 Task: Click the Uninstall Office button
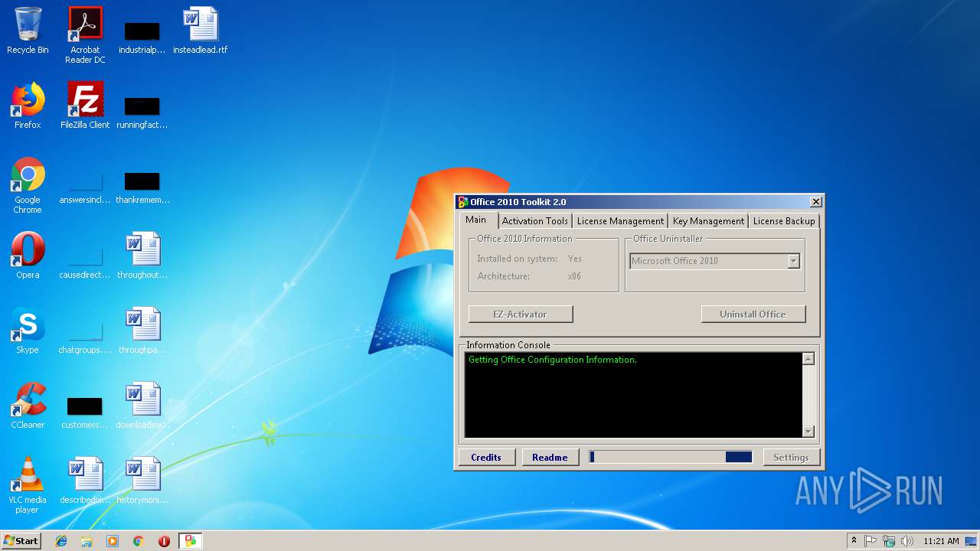pyautogui.click(x=753, y=314)
